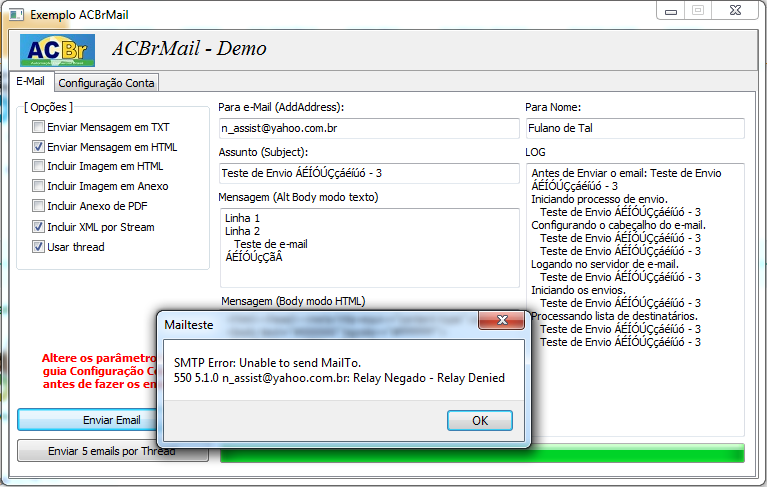Click the red 'Altere os parâmetros' warning text
Image resolution: width=767 pixels, height=487 pixels.
coord(99,371)
